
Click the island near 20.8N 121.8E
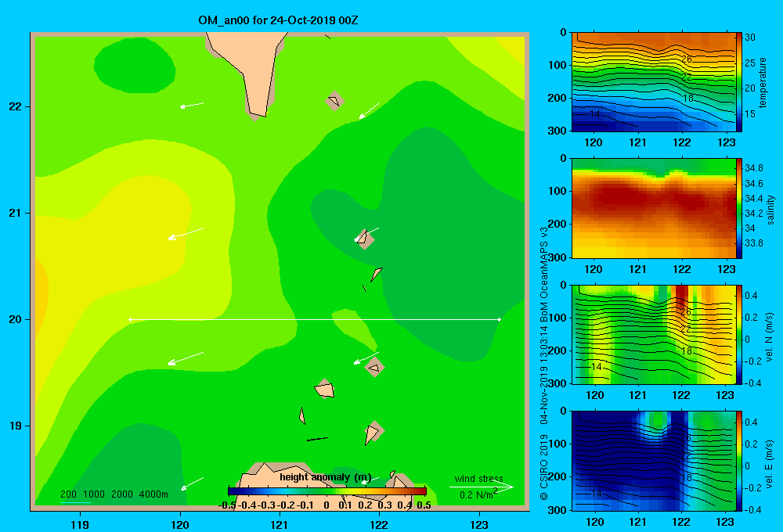click(x=364, y=238)
